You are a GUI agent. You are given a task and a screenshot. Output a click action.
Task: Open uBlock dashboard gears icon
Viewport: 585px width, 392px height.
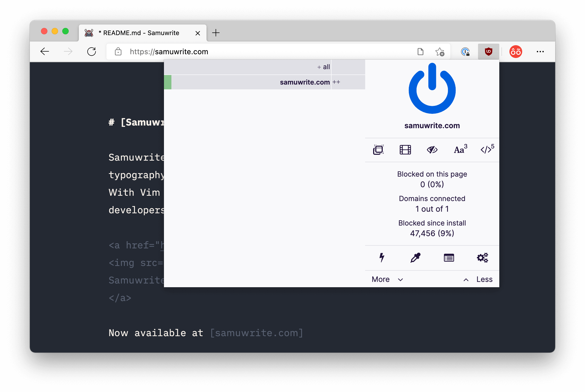pos(482,257)
